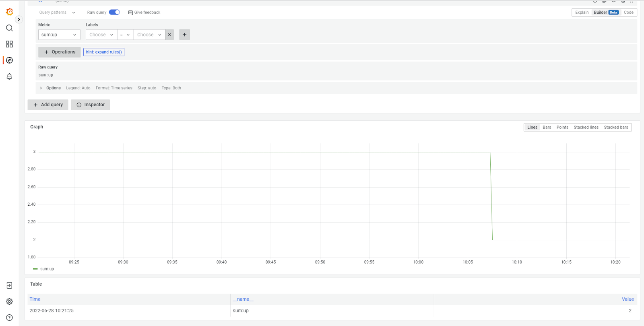Apply the hint: expand rules()
The width and height of the screenshot is (644, 326).
(x=104, y=52)
